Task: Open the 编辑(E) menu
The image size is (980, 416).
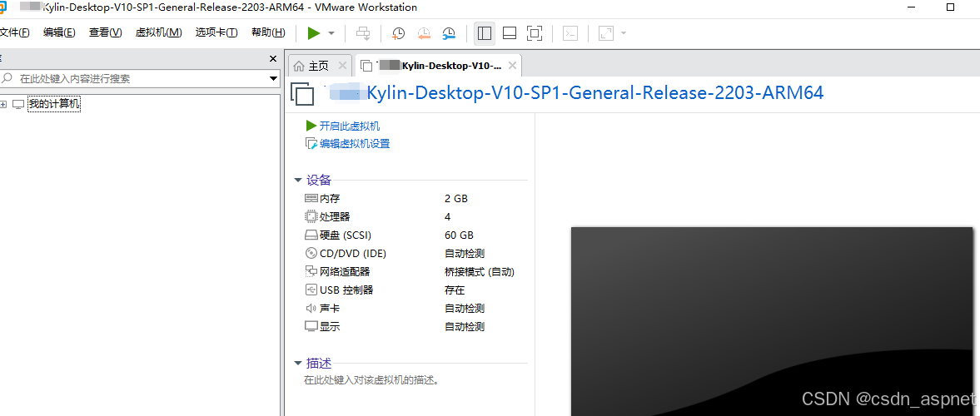Action: pyautogui.click(x=59, y=33)
